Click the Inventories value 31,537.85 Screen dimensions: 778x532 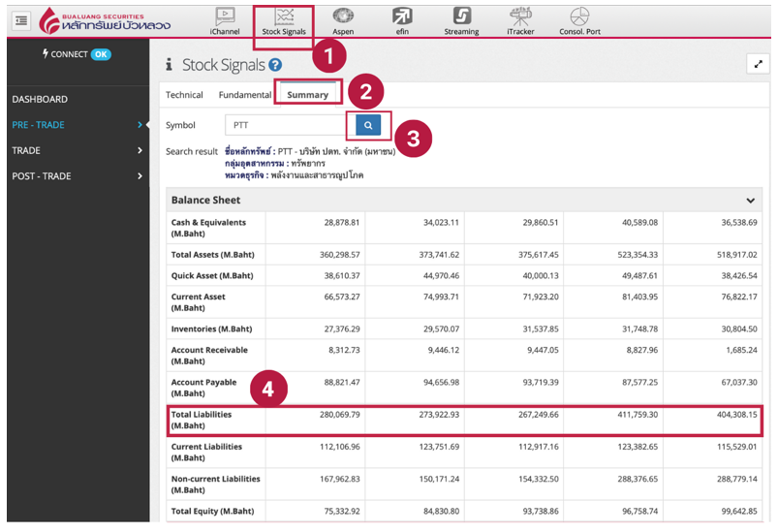click(541, 329)
